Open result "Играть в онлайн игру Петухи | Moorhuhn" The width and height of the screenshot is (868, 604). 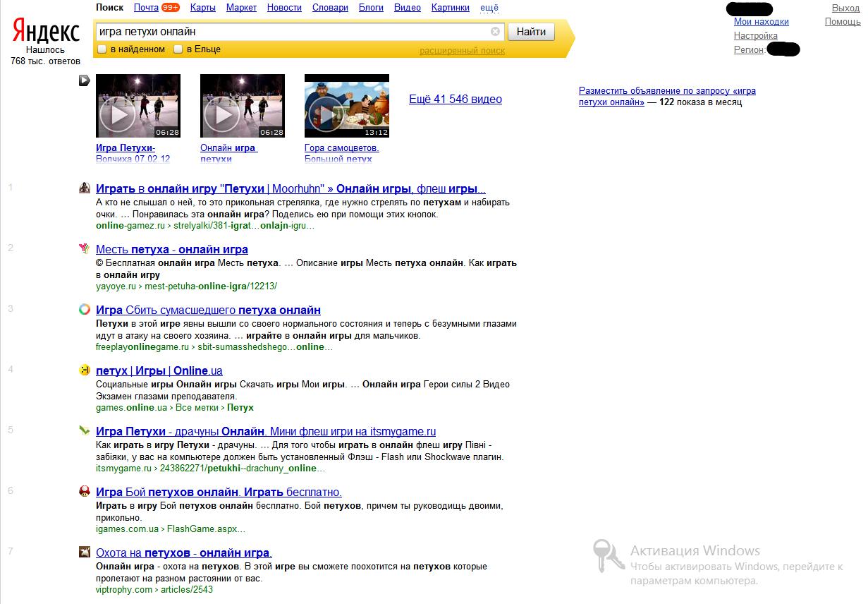tap(291, 189)
